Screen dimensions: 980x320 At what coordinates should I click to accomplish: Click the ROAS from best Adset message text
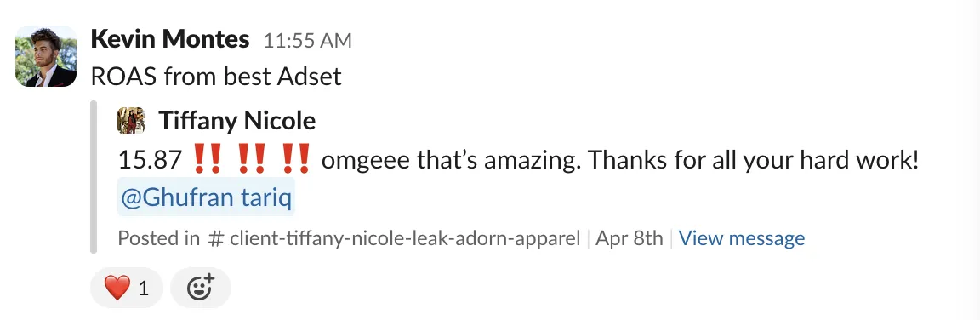click(216, 77)
